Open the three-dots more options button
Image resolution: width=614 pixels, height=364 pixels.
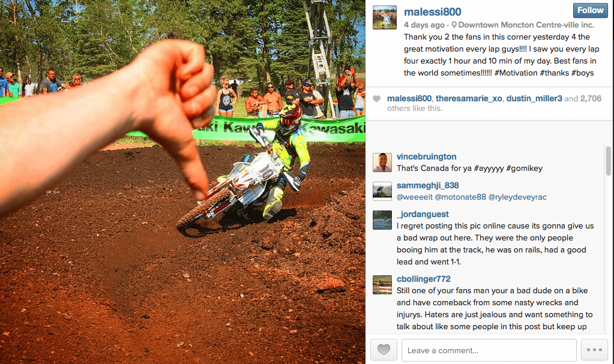point(594,350)
